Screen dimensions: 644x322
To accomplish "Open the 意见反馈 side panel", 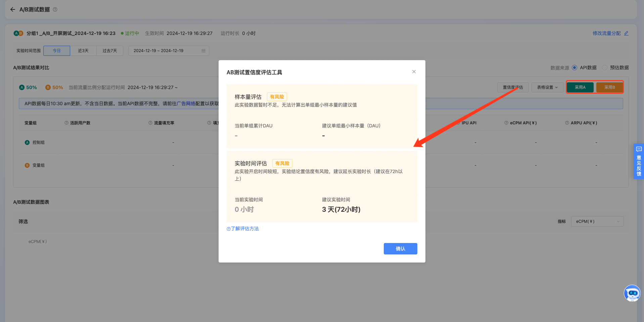I will point(638,162).
